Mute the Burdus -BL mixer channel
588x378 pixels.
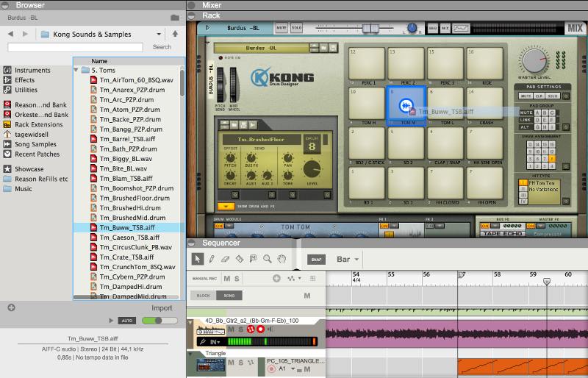[x=282, y=27]
